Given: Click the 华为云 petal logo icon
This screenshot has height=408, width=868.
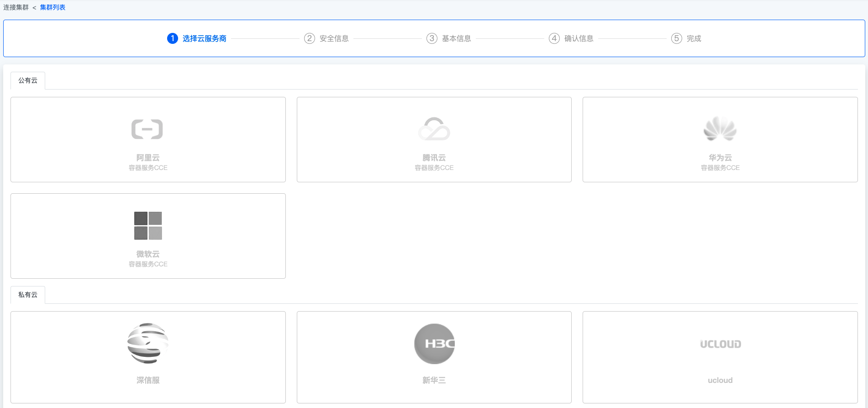Looking at the screenshot, I should 720,128.
